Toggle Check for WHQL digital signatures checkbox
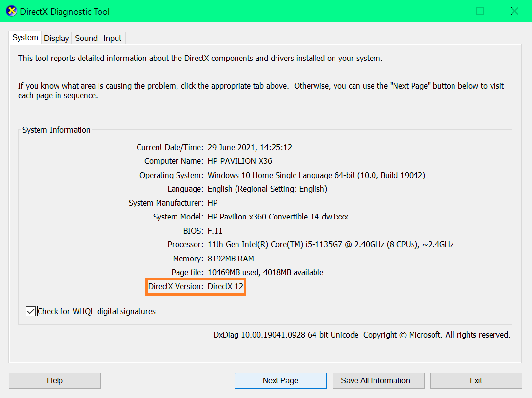This screenshot has height=398, width=532. pyautogui.click(x=31, y=311)
